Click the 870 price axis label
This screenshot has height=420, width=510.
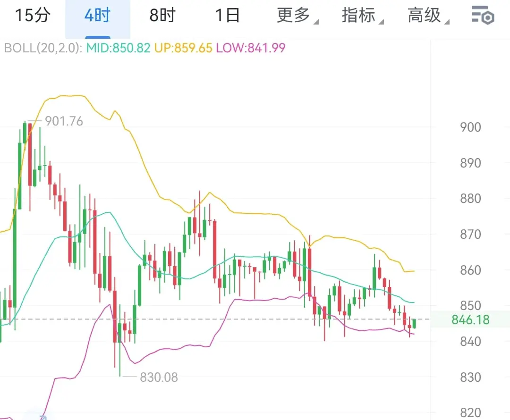470,235
